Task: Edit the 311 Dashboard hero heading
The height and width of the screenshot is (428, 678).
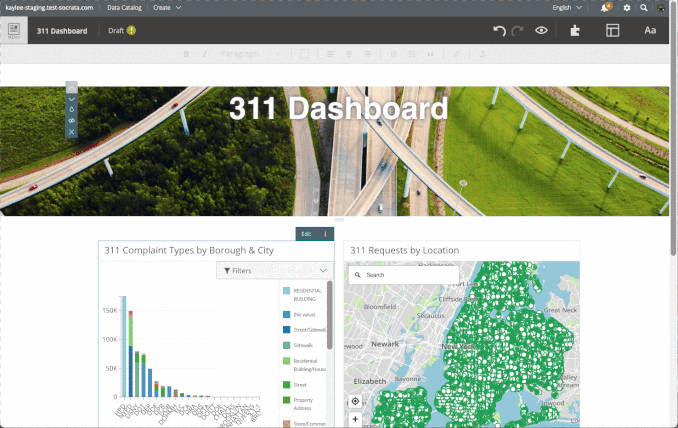Action: [339, 108]
